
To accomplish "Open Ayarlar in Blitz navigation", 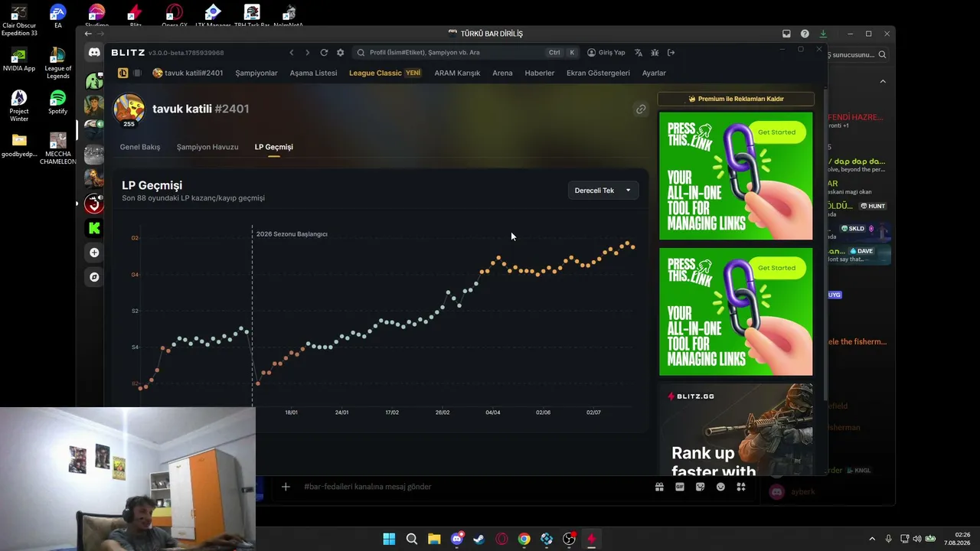I will tap(654, 73).
